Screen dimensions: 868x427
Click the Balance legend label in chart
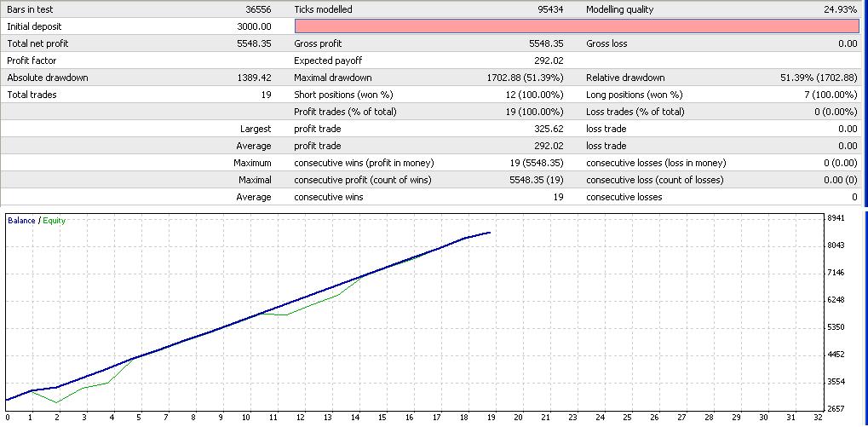pos(21,221)
